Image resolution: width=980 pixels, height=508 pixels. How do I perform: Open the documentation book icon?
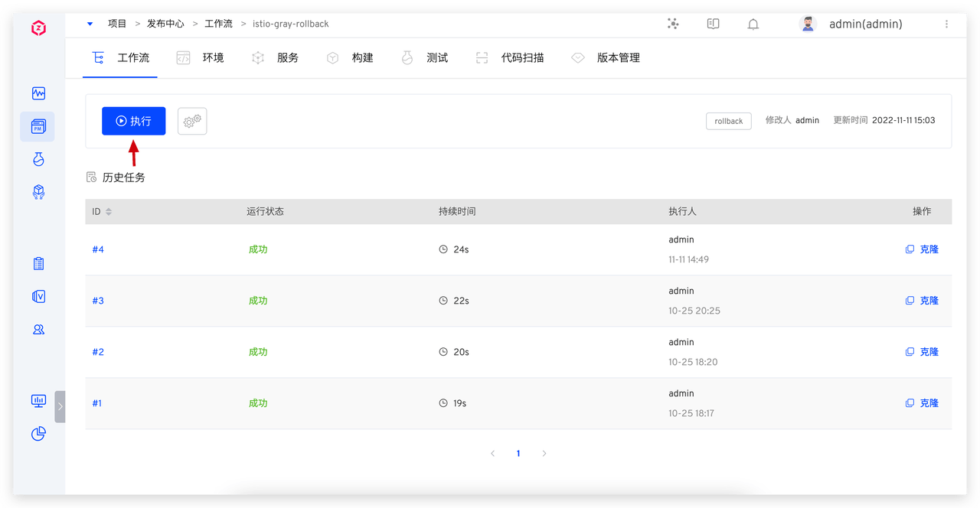click(713, 24)
